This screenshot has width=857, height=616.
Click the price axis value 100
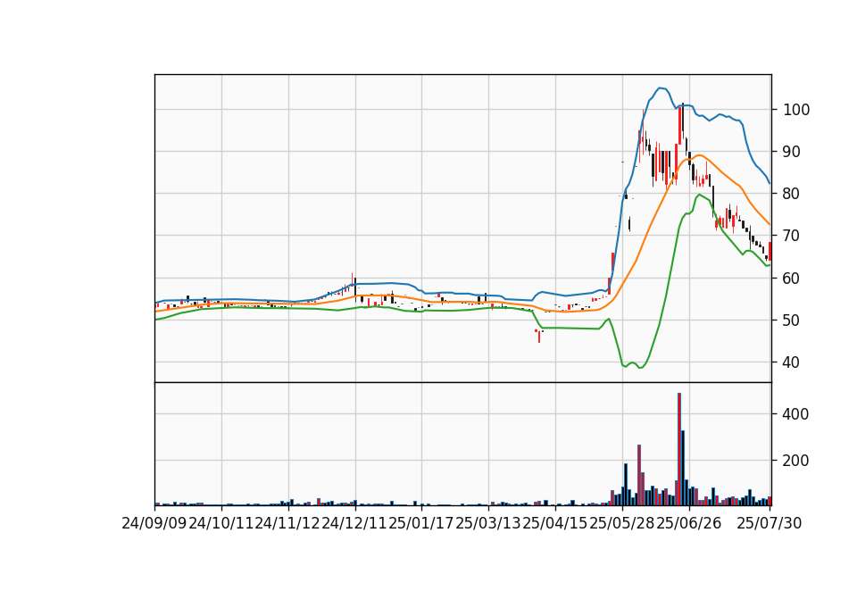[x=796, y=110]
